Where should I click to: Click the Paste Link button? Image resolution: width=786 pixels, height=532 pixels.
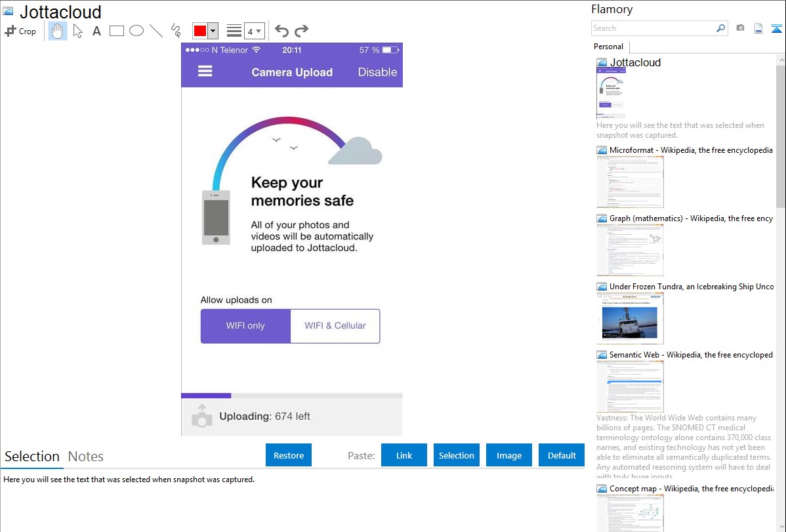[404, 455]
